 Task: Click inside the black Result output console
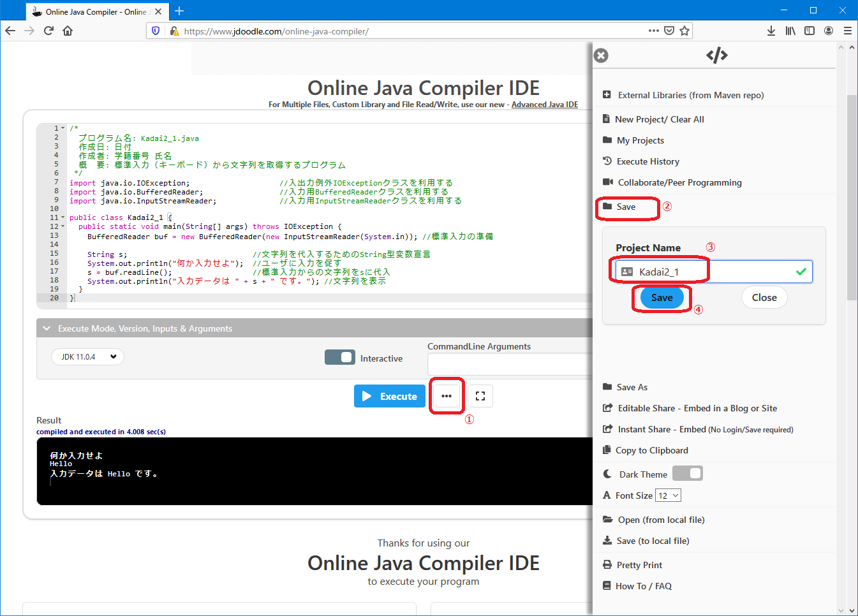click(314, 471)
